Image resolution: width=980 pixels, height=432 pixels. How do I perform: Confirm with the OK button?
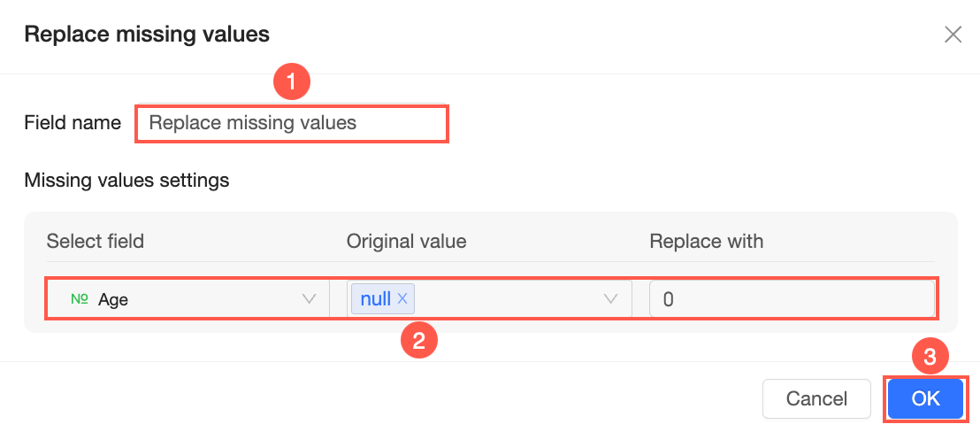tap(925, 398)
